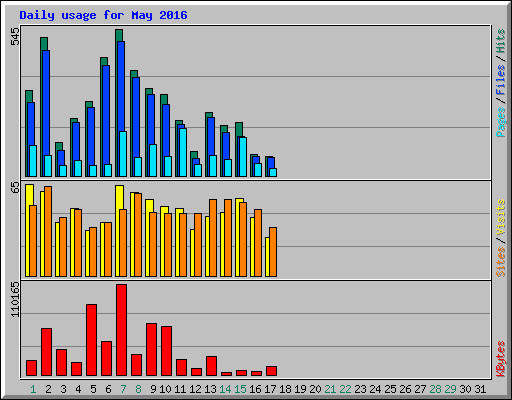Click the yellow Visits bar for day 1
Screen dimensions: 512x400
pyautogui.click(x=28, y=230)
